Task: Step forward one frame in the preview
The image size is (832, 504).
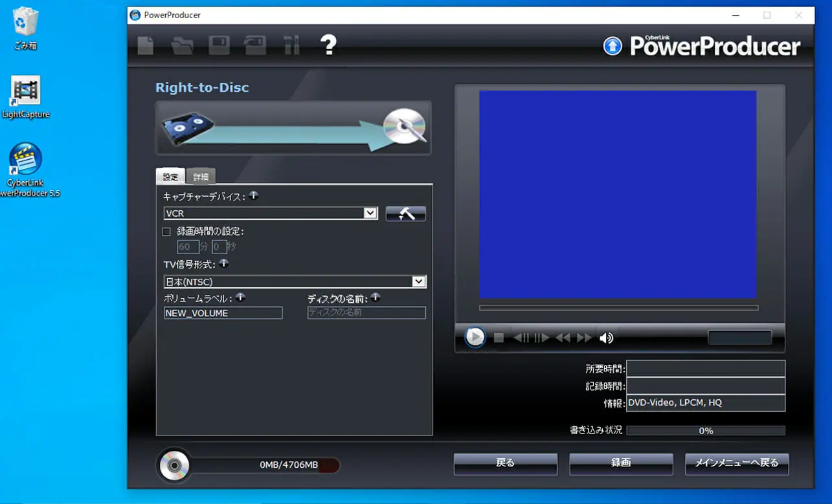Action: click(x=542, y=338)
